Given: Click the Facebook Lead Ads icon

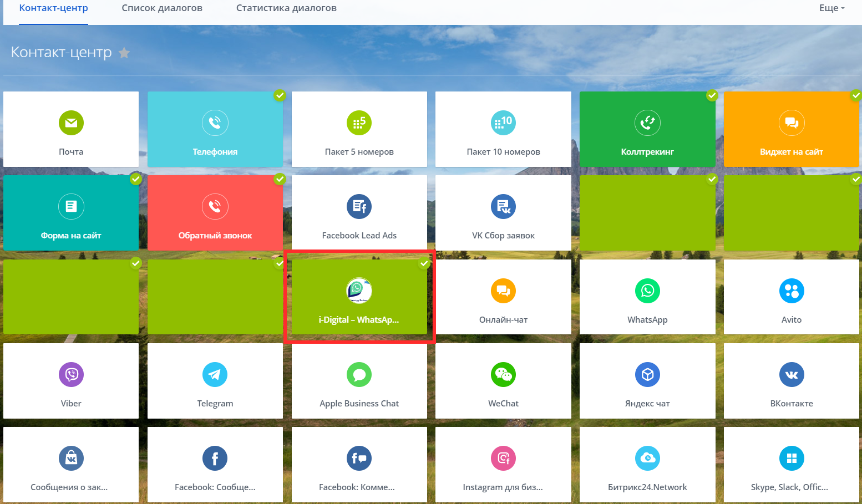Looking at the screenshot, I should tap(359, 206).
